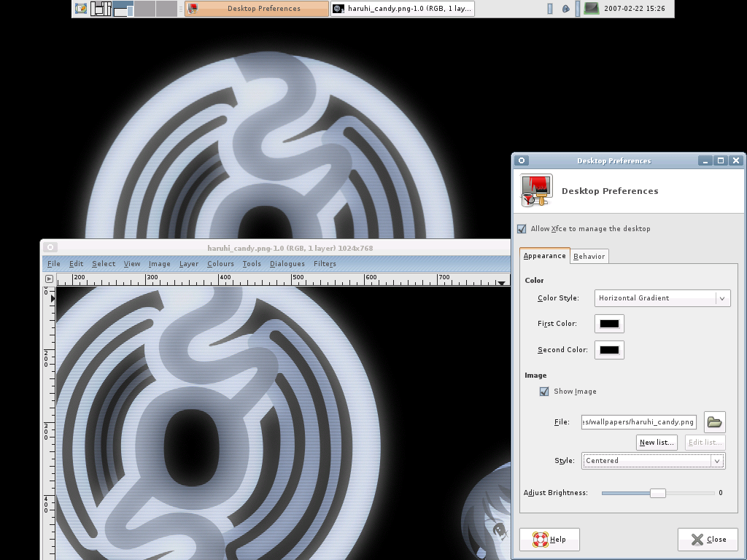
Task: Click the wallpaper File path input field
Action: coord(639,422)
